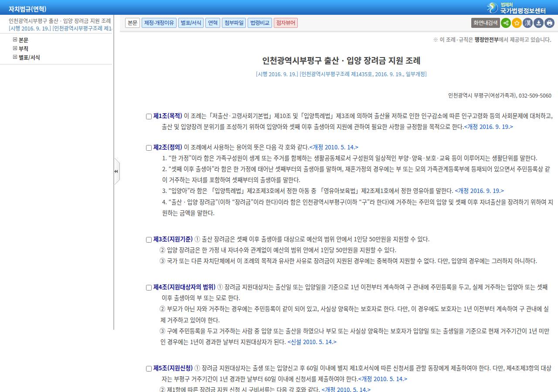Launch the 점자뷰어 braille viewer
The width and height of the screenshot is (558, 392).
click(x=286, y=23)
